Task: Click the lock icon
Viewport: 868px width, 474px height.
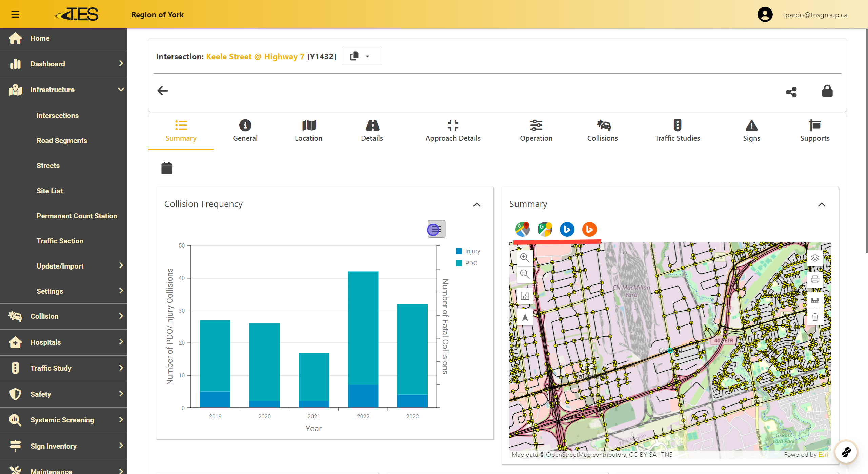Action: coord(827,91)
